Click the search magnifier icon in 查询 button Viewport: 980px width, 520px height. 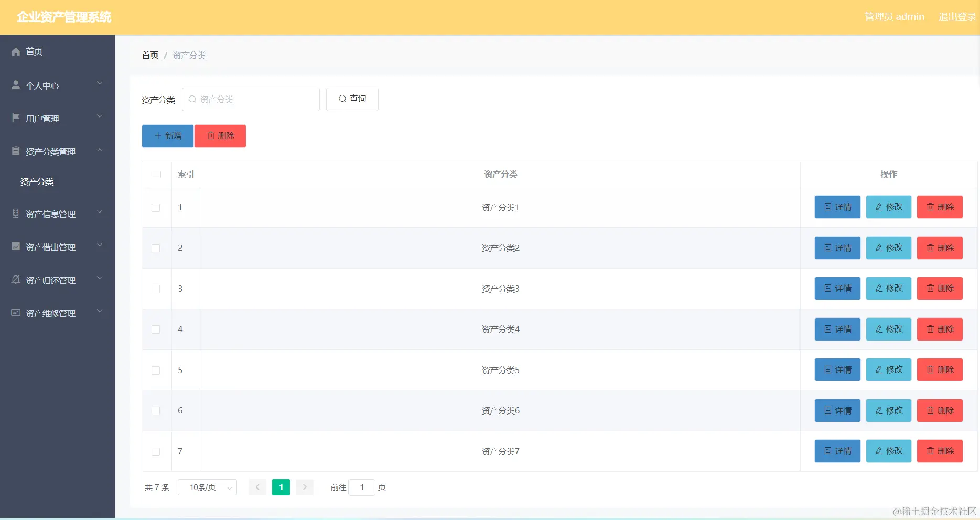(342, 99)
